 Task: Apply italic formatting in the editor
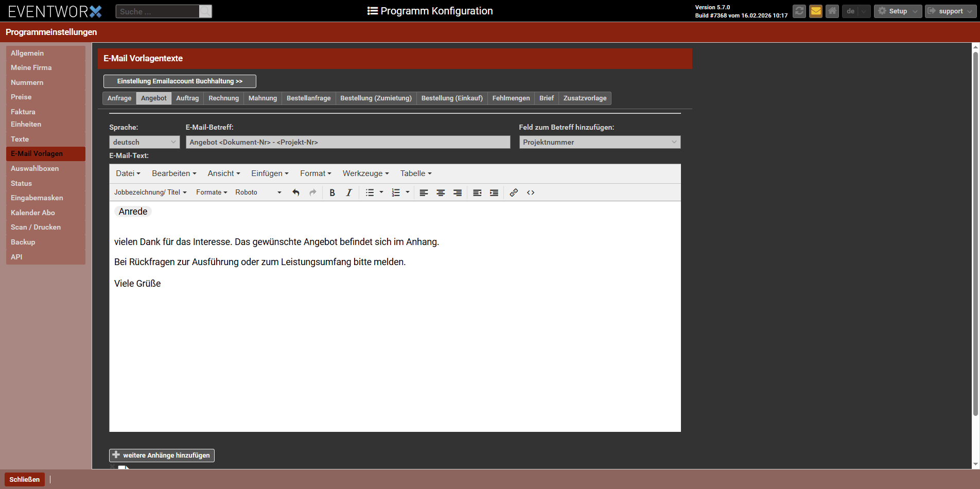click(x=349, y=193)
